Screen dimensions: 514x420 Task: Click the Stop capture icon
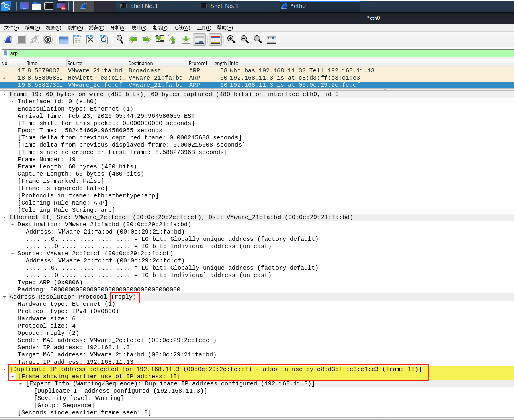point(21,39)
